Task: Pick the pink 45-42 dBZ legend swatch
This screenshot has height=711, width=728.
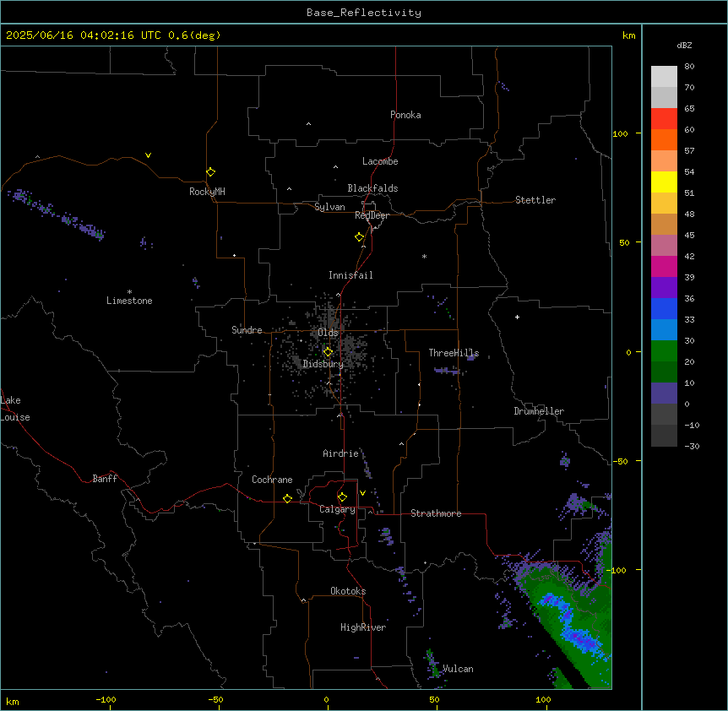Action: click(x=664, y=246)
